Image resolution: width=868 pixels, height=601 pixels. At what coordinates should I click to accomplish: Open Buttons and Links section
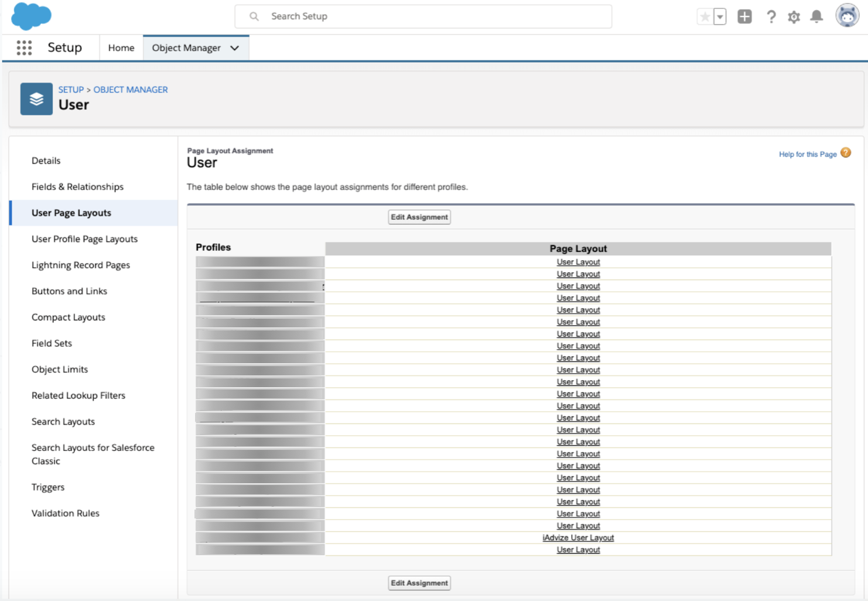point(69,291)
